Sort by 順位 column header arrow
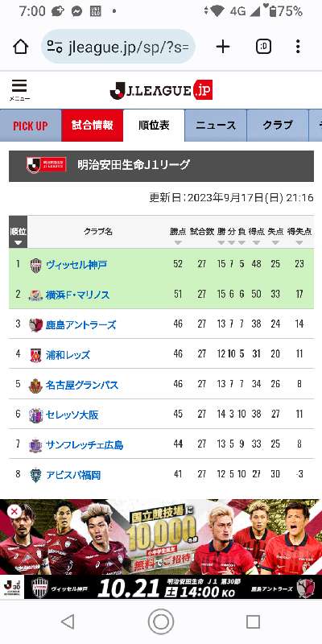This screenshot has height=644, width=322. pos(18,242)
